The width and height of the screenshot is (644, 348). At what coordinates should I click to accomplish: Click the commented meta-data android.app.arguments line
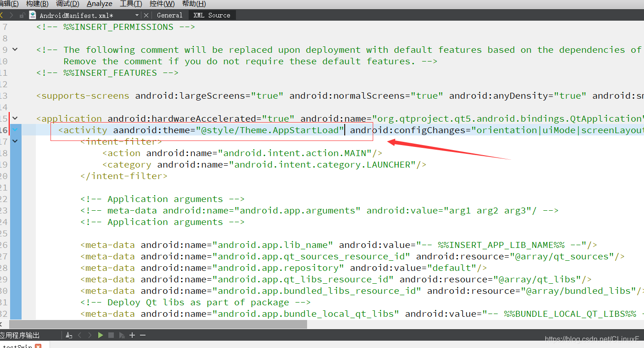pyautogui.click(x=319, y=210)
